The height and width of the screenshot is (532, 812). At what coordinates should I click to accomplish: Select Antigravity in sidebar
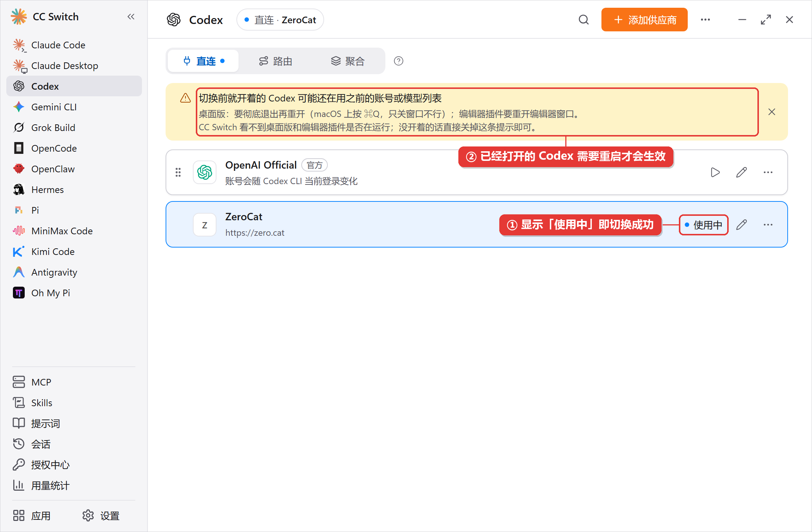[x=74, y=272]
